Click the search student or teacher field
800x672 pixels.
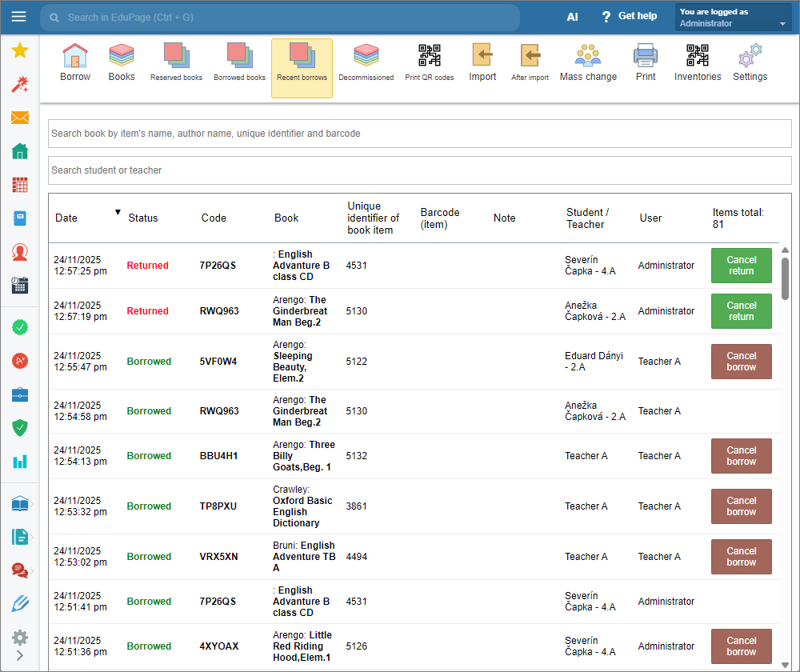point(419,170)
